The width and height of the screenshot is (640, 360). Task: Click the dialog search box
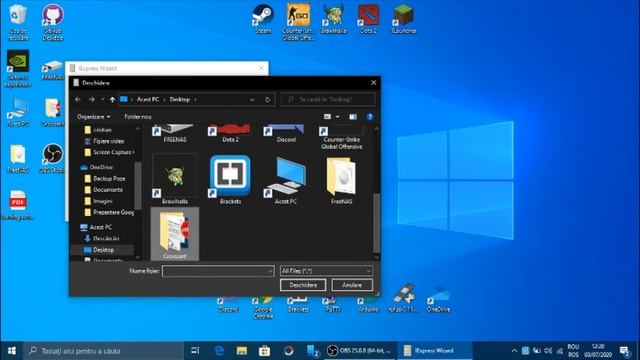328,99
